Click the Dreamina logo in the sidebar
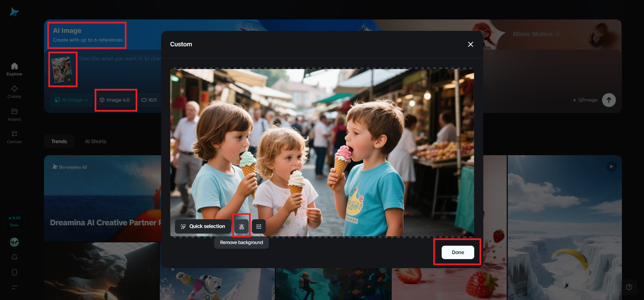This screenshot has height=300, width=644. 14,12
